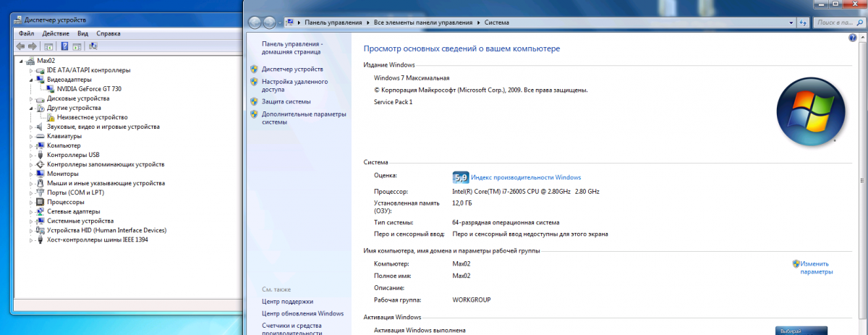Click the shield icon beside Защита системы

pyautogui.click(x=254, y=102)
